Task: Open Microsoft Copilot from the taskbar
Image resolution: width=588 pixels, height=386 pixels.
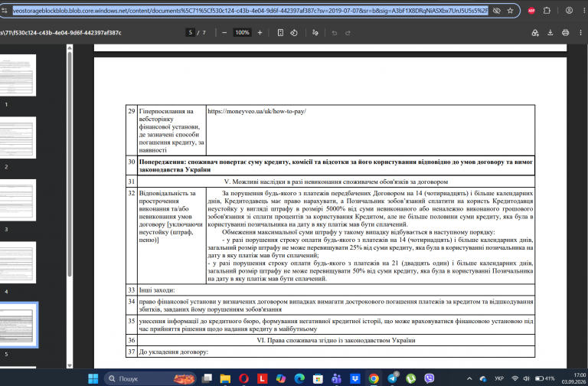Action: [x=280, y=378]
